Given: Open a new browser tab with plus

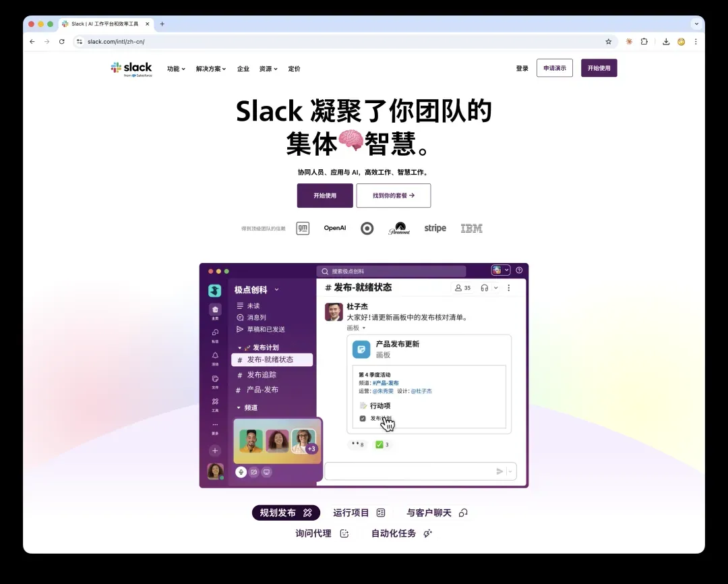Looking at the screenshot, I should pyautogui.click(x=162, y=24).
